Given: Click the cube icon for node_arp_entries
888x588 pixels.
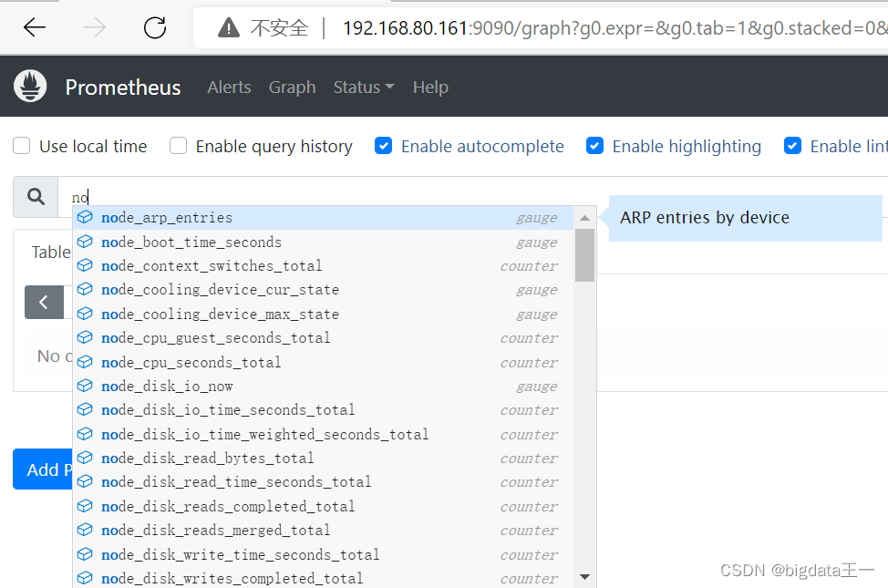Looking at the screenshot, I should (85, 217).
